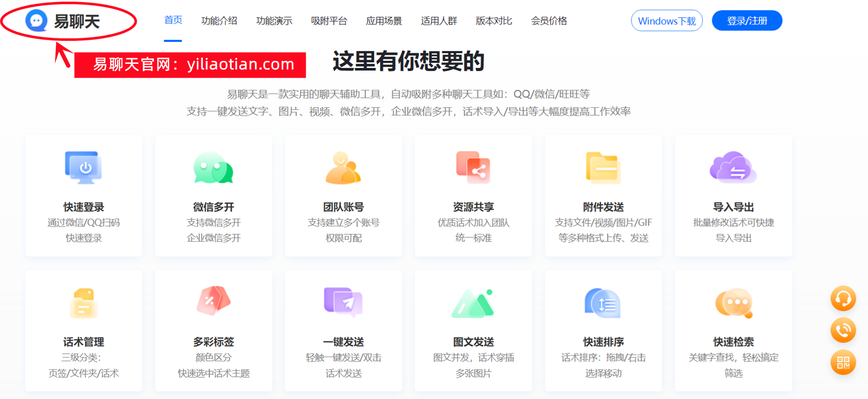Screen dimensions: 868x399
Task: Show the orange QR code icon
Action: [843, 362]
